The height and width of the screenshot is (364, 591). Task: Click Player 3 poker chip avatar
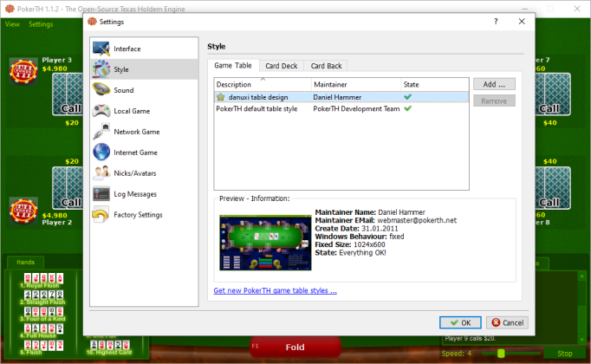23,71
